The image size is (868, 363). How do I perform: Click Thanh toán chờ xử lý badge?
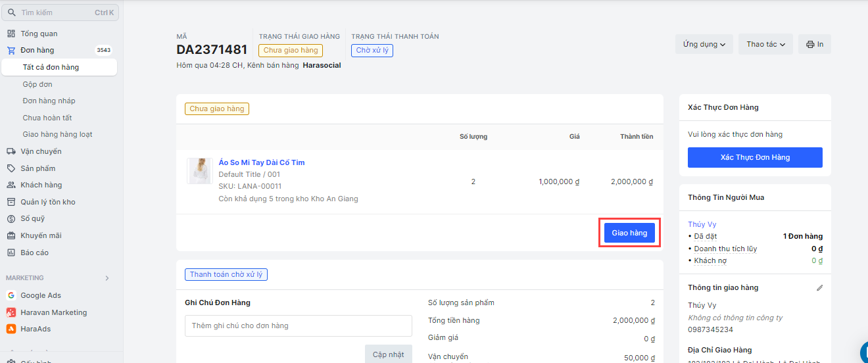(226, 274)
